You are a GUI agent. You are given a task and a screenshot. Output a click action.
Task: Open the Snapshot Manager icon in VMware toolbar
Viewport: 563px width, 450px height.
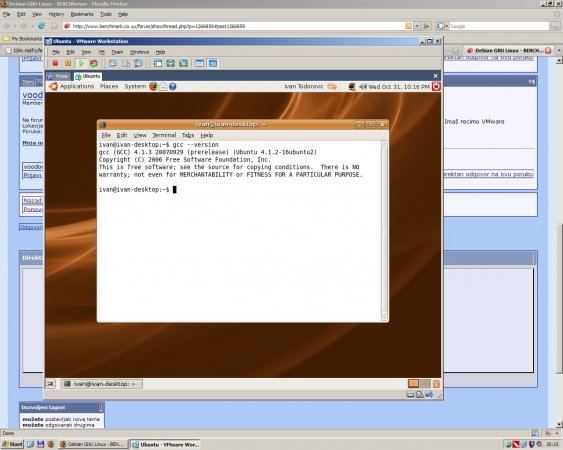(139, 64)
